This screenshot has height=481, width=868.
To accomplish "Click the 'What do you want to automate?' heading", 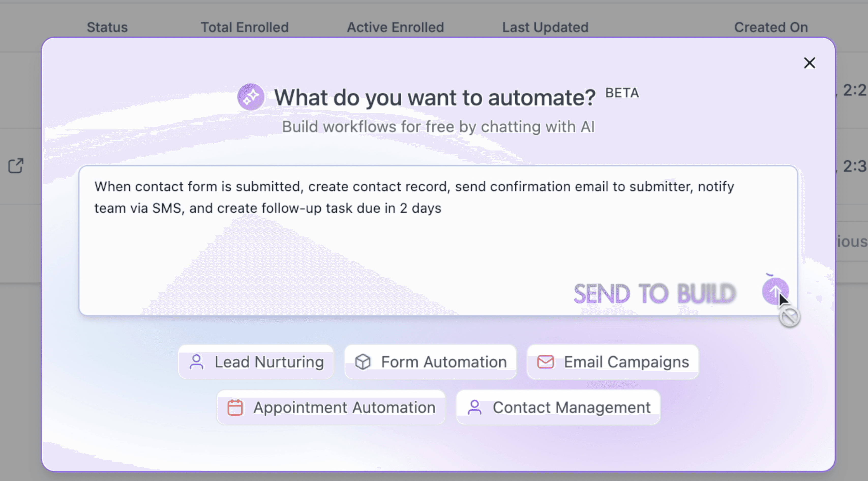I will (x=435, y=98).
